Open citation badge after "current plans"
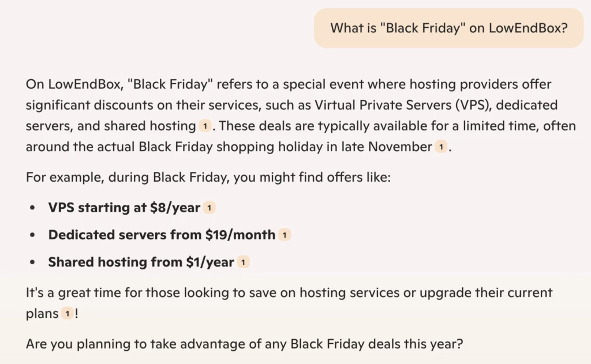The height and width of the screenshot is (364, 591). pos(68,314)
